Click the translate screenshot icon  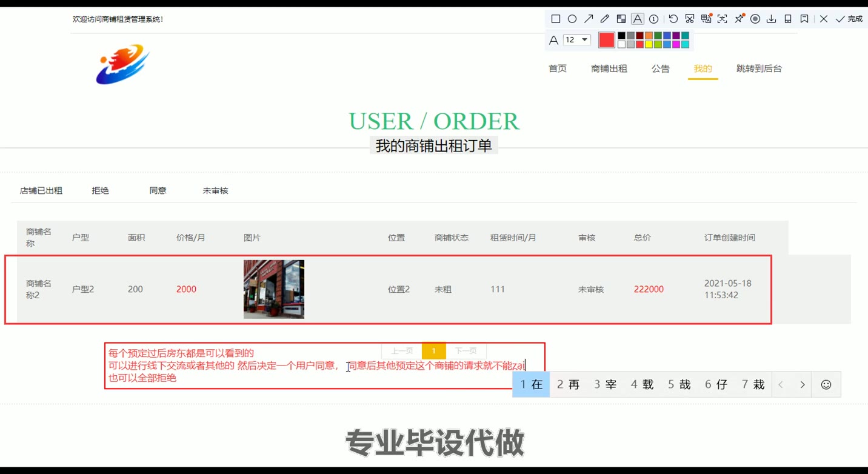[706, 19]
